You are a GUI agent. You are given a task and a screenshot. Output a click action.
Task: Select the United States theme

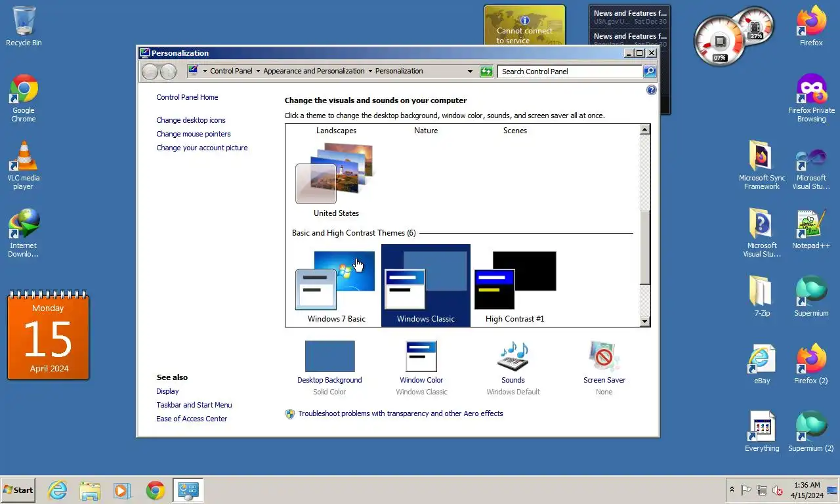336,180
